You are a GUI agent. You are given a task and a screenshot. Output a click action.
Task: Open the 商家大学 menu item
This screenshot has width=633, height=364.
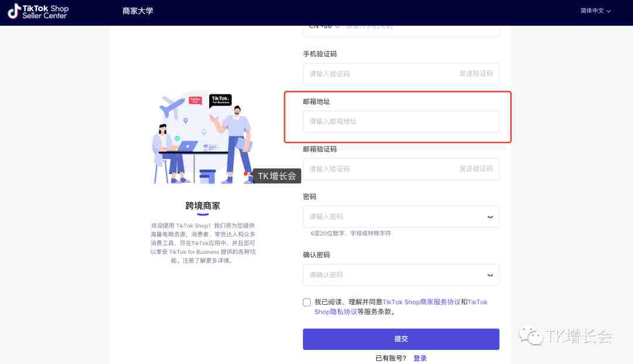pos(138,11)
